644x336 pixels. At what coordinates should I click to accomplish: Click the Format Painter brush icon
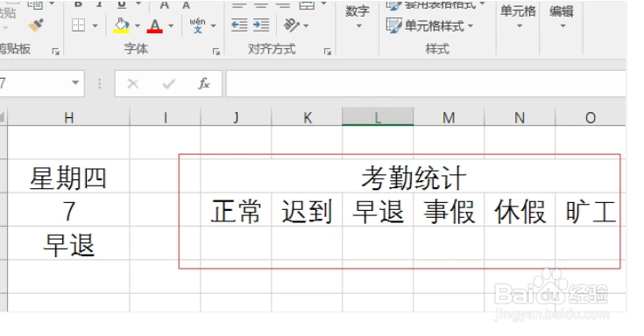[36, 25]
